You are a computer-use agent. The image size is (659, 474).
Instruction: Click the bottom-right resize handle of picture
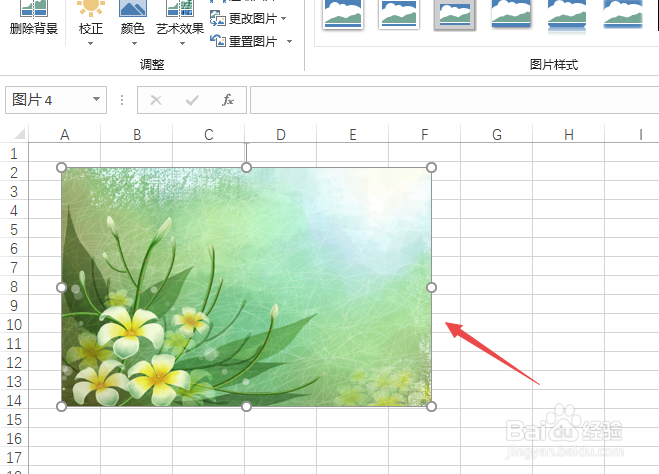pyautogui.click(x=431, y=406)
